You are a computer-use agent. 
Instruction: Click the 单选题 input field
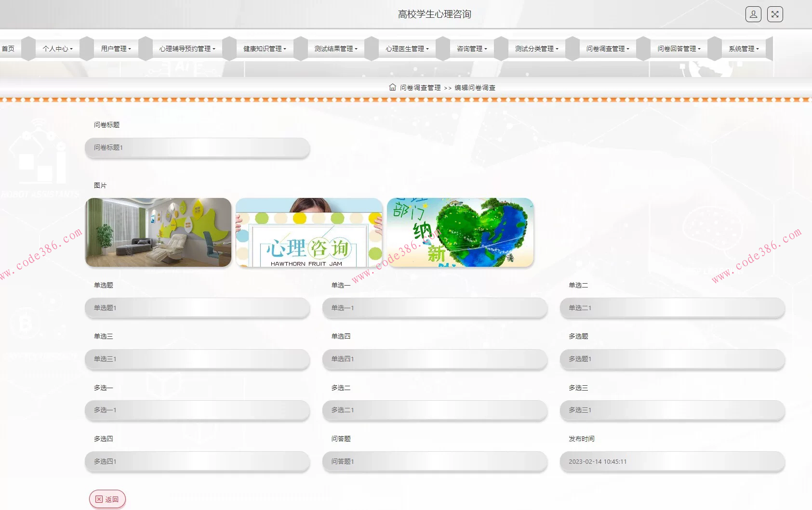197,308
